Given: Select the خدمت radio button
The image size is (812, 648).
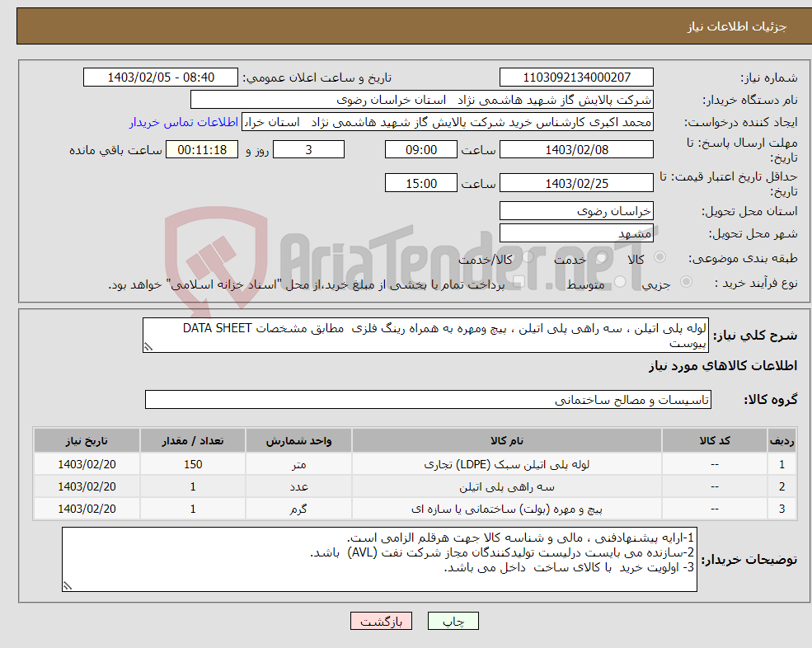Looking at the screenshot, I should [601, 257].
